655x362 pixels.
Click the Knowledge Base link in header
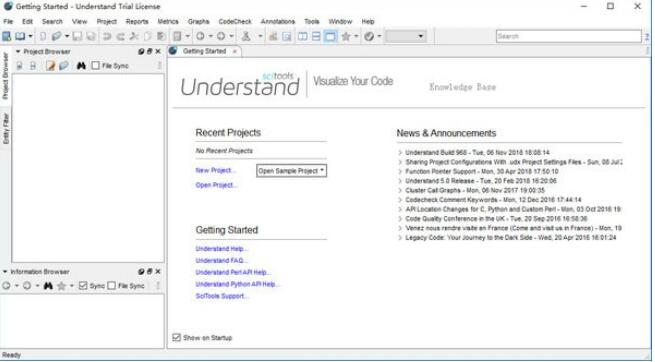462,87
